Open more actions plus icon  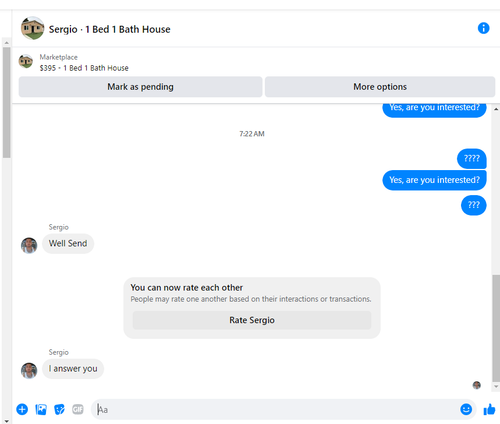coord(22,409)
